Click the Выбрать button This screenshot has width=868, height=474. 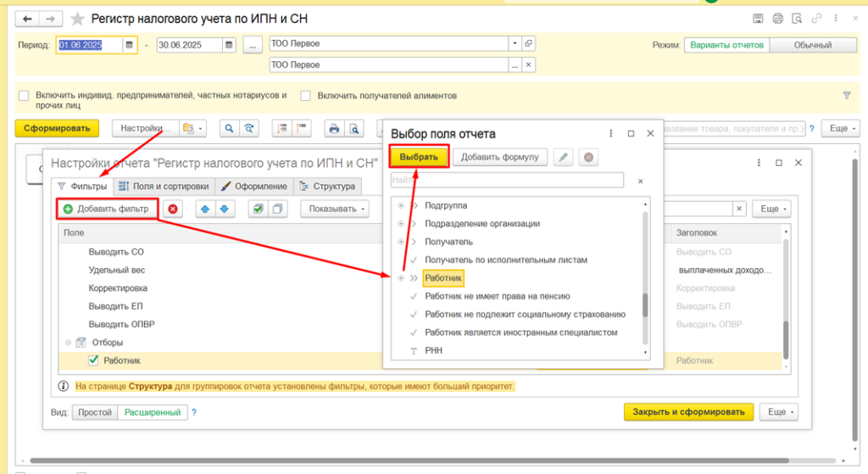[x=419, y=157]
